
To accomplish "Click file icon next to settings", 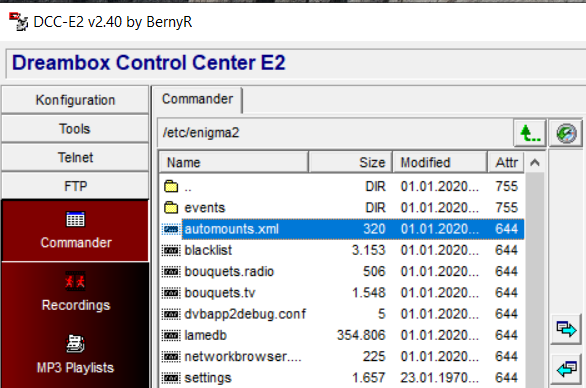I will click(x=171, y=378).
